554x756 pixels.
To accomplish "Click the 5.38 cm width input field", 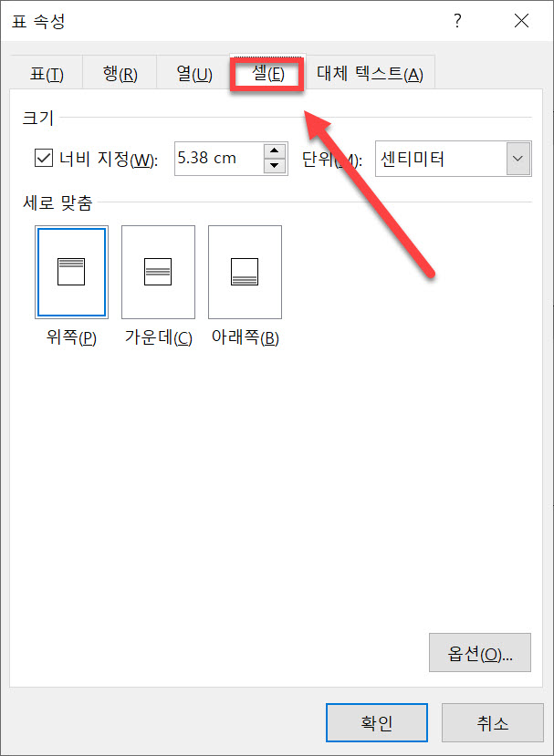I will [x=220, y=159].
